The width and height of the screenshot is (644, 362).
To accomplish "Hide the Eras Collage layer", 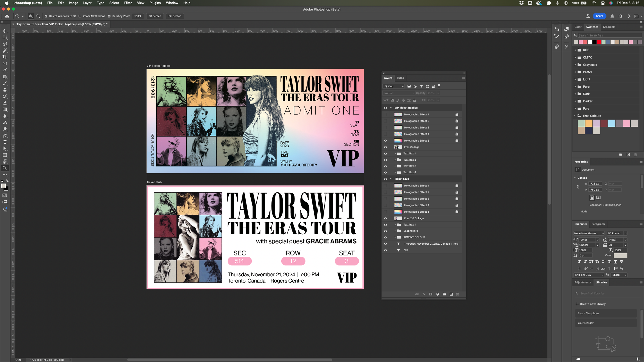I will (385, 147).
